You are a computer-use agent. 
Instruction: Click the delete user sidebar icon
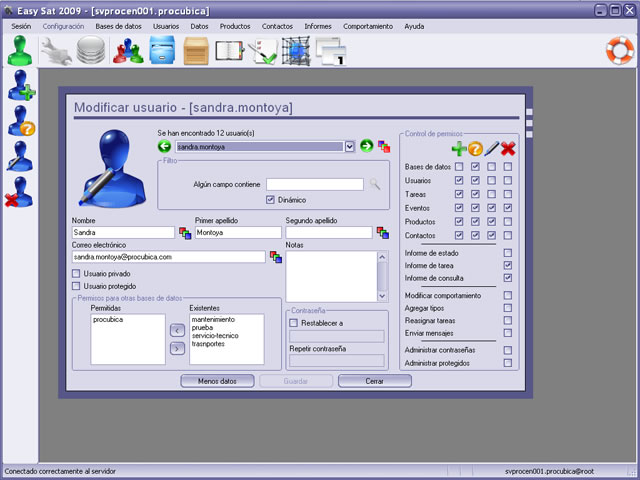tap(19, 192)
